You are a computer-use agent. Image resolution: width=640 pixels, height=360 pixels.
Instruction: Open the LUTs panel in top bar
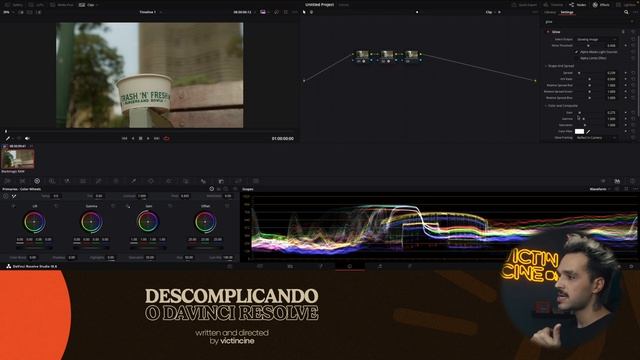[37, 5]
